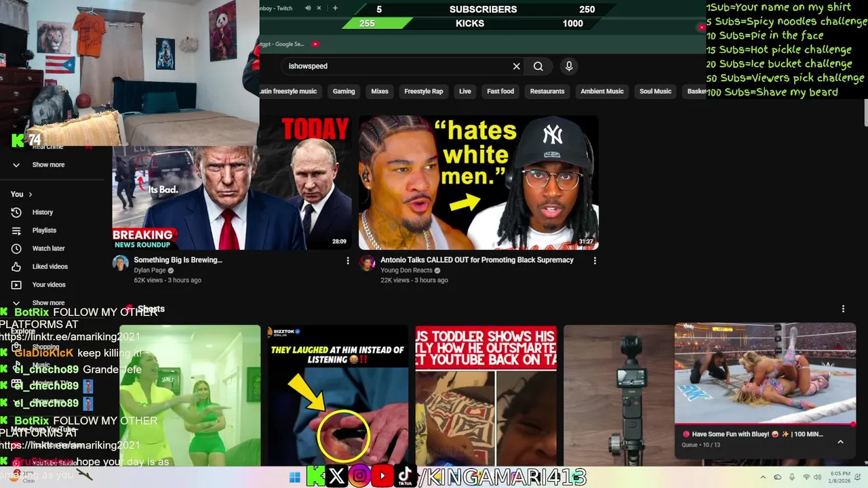
Task: Run search with the magnifier button
Action: coord(538,66)
